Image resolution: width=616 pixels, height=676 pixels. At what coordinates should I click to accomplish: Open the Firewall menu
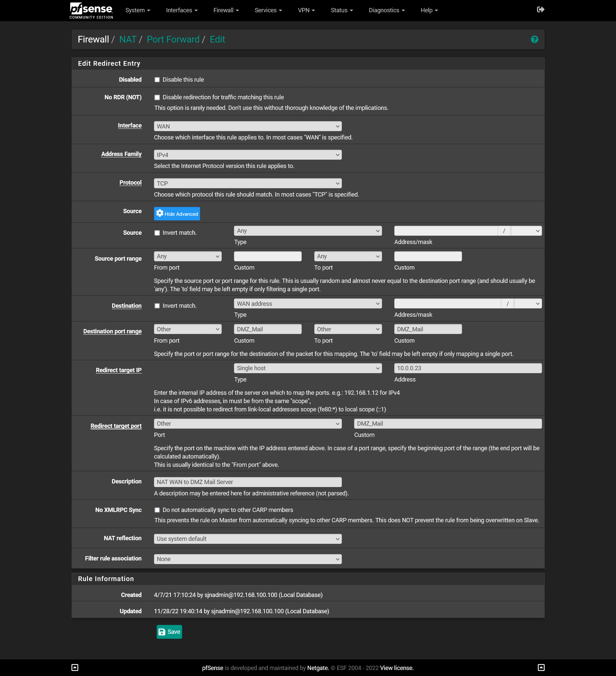point(226,10)
